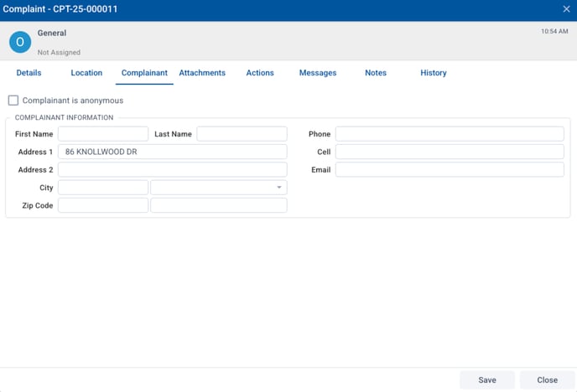Image resolution: width=577 pixels, height=392 pixels.
Task: Focus the First Name input field
Action: pos(103,134)
